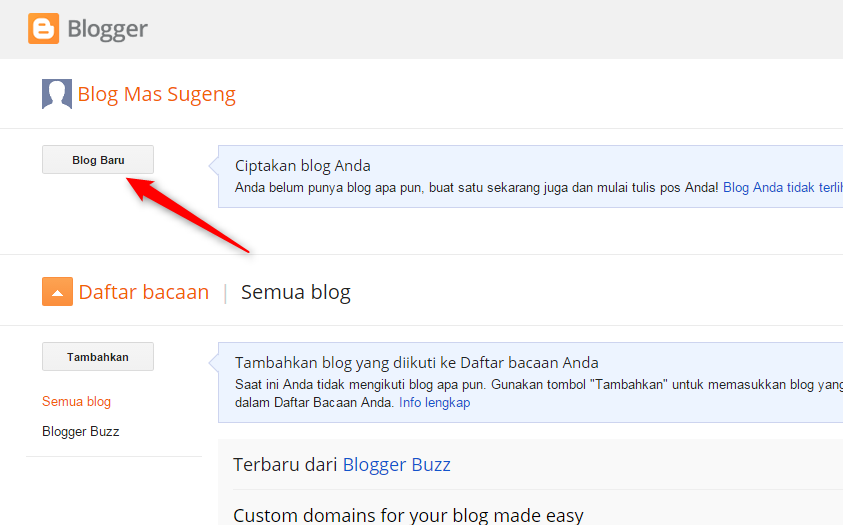Image resolution: width=843 pixels, height=525 pixels.
Task: Select Semua blog in the sidebar list
Action: (x=76, y=401)
